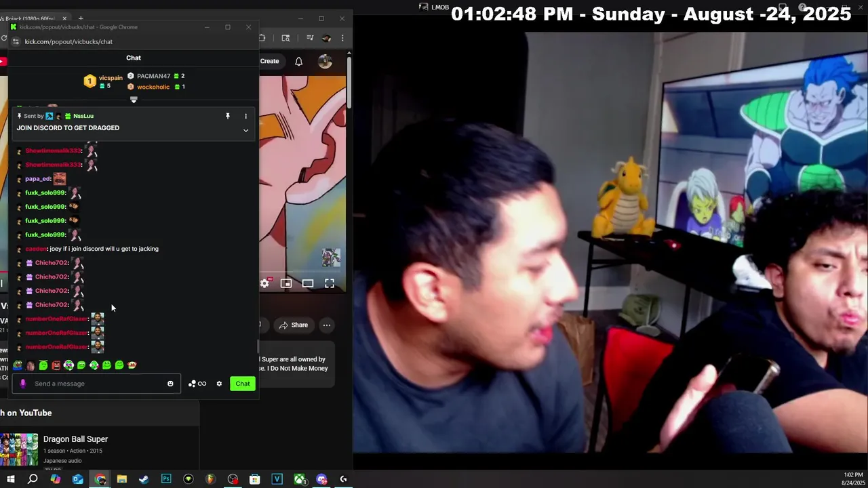
Task: Open Chrome profile avatar in toolbar
Action: [326, 38]
